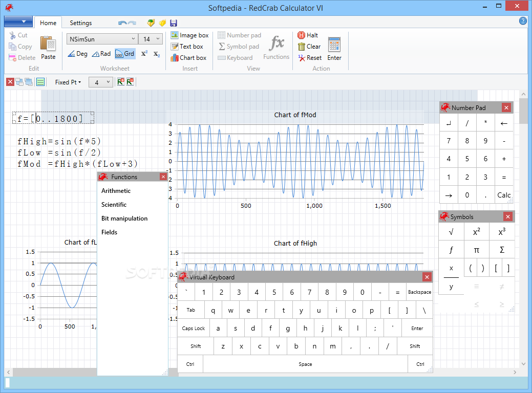Click the green lines icon in the result toolbar
Image resolution: width=532 pixels, height=393 pixels.
tap(40, 82)
